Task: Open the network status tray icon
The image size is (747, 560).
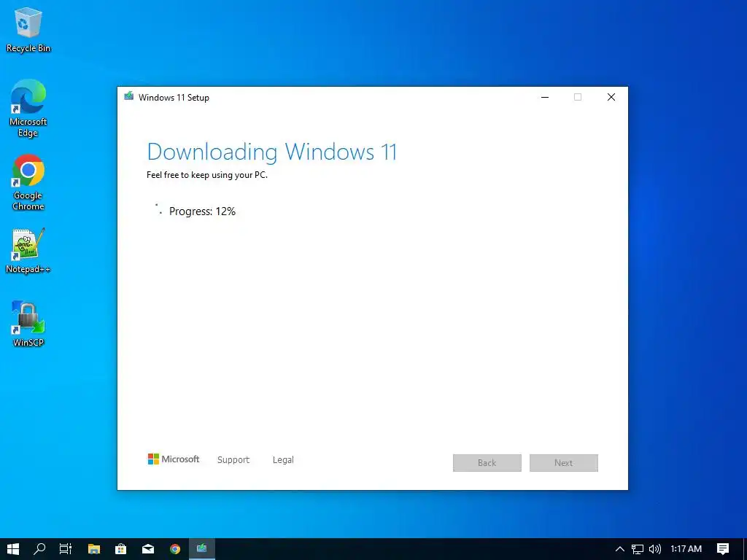Action: (638, 549)
